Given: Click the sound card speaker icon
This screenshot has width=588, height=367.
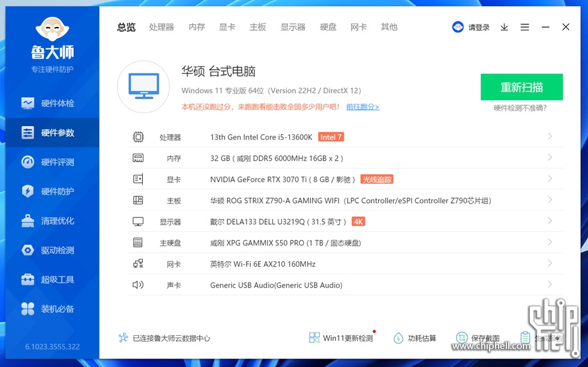Looking at the screenshot, I should pos(138,285).
